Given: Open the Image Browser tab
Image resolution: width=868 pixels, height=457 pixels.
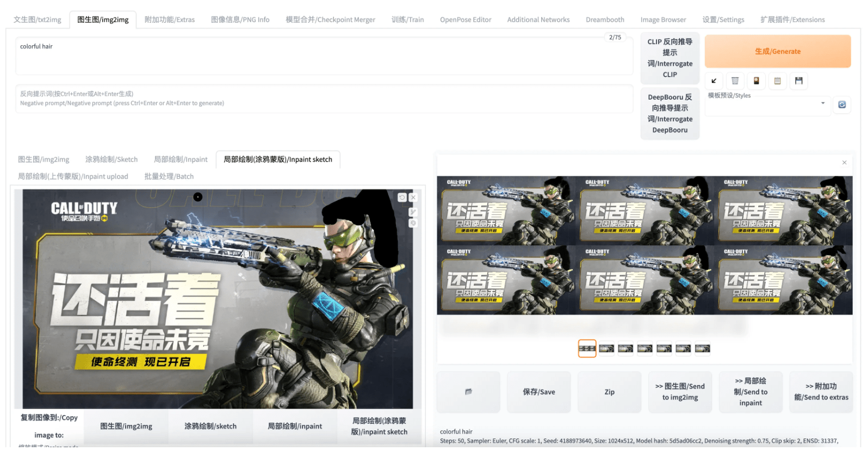Looking at the screenshot, I should click(x=663, y=20).
